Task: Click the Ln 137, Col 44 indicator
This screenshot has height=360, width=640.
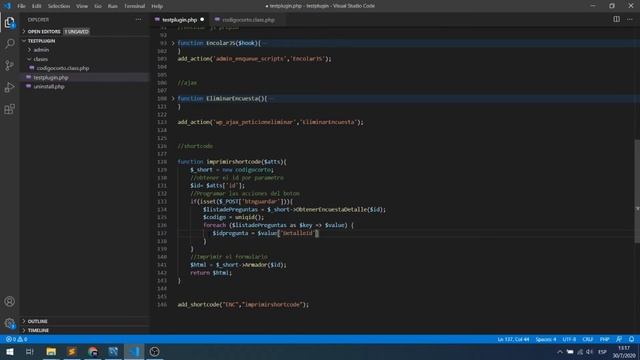Action: (x=513, y=339)
